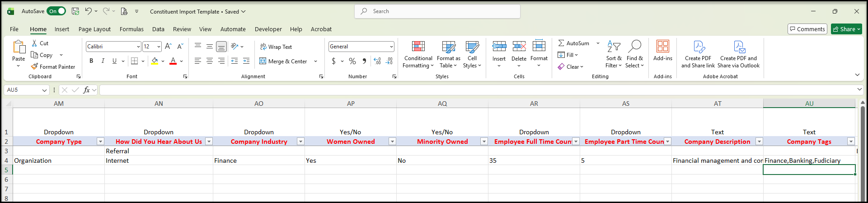Viewport: 868px width, 203px height.
Task: Open Cell Styles gallery
Action: coord(472,54)
